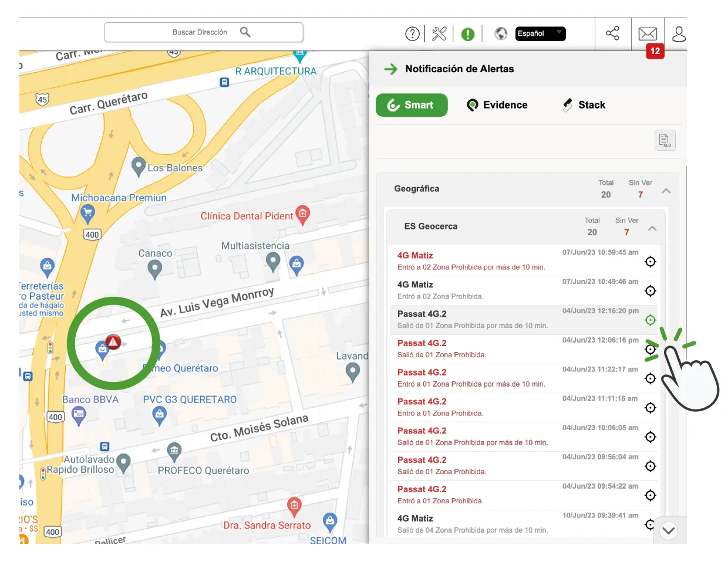Image resolution: width=728 pixels, height=562 pixels.
Task: Click the round scroll-down chevron button
Action: (x=669, y=531)
